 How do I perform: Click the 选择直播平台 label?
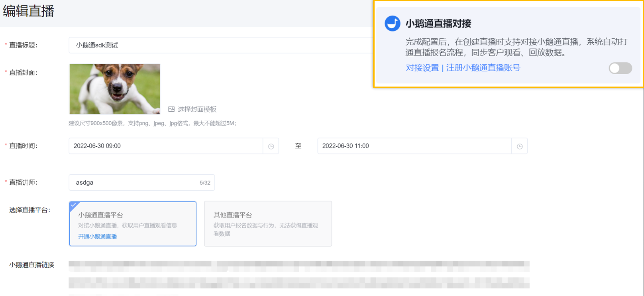(x=30, y=210)
